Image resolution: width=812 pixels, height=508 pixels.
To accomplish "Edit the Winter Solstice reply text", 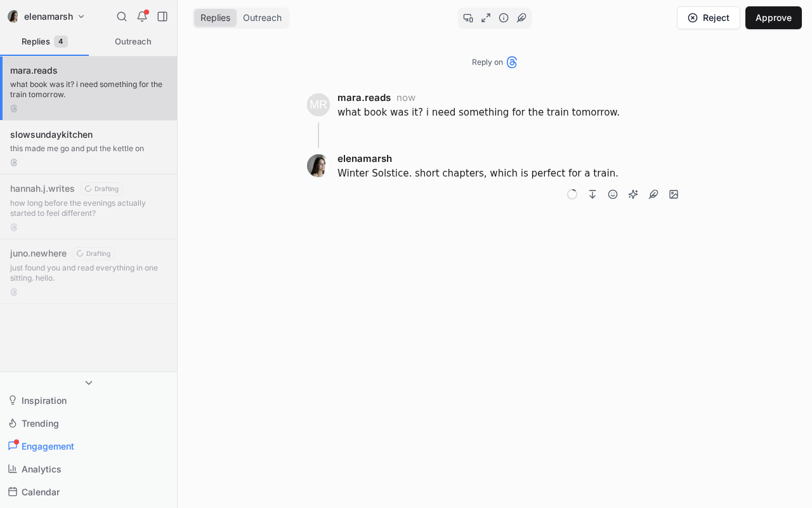I will click(x=478, y=173).
